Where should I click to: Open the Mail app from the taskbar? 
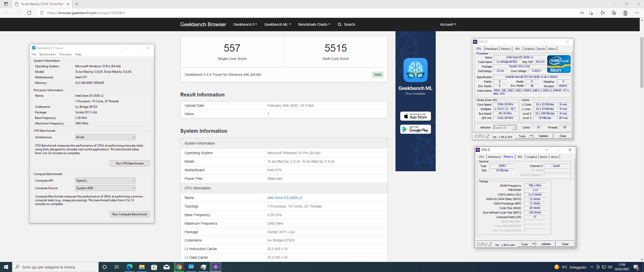click(167, 267)
